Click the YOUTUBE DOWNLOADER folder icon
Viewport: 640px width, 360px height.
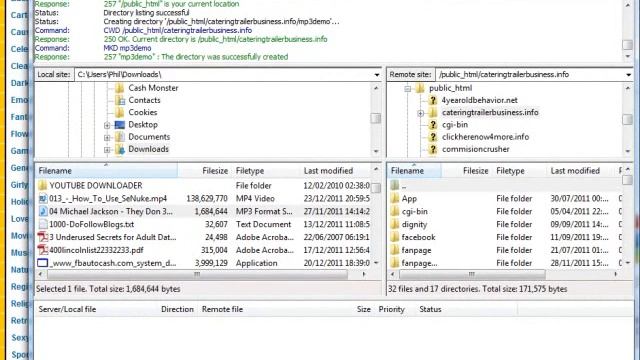[42, 186]
